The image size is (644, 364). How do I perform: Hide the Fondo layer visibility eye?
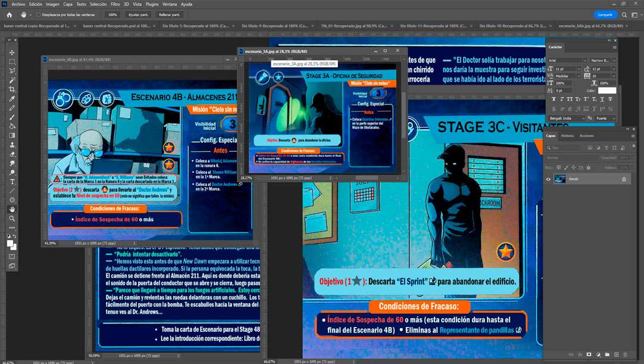548,179
